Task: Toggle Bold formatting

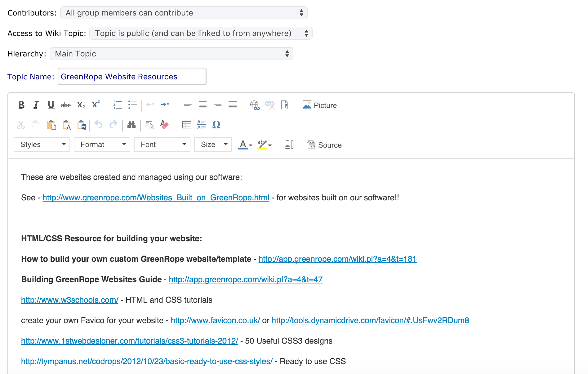Action: tap(21, 105)
